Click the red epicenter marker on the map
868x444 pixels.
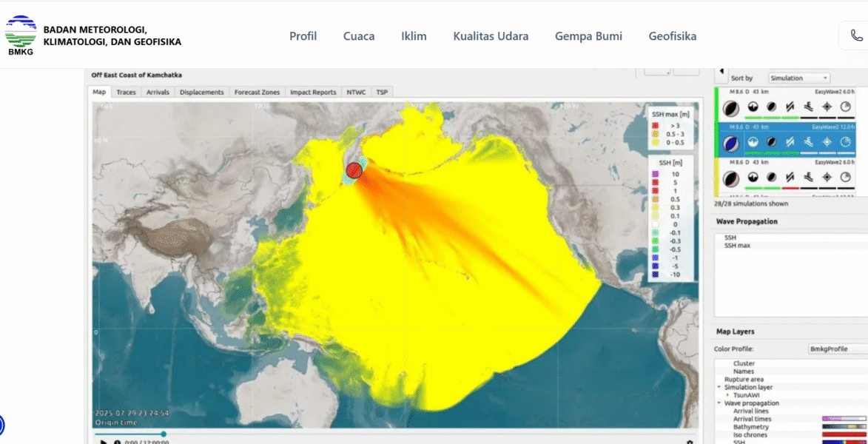click(x=354, y=170)
